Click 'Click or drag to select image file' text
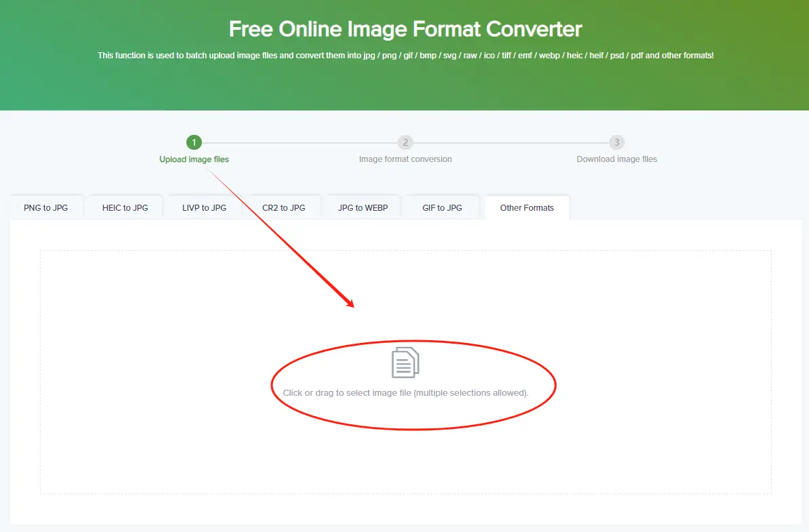 pos(406,392)
